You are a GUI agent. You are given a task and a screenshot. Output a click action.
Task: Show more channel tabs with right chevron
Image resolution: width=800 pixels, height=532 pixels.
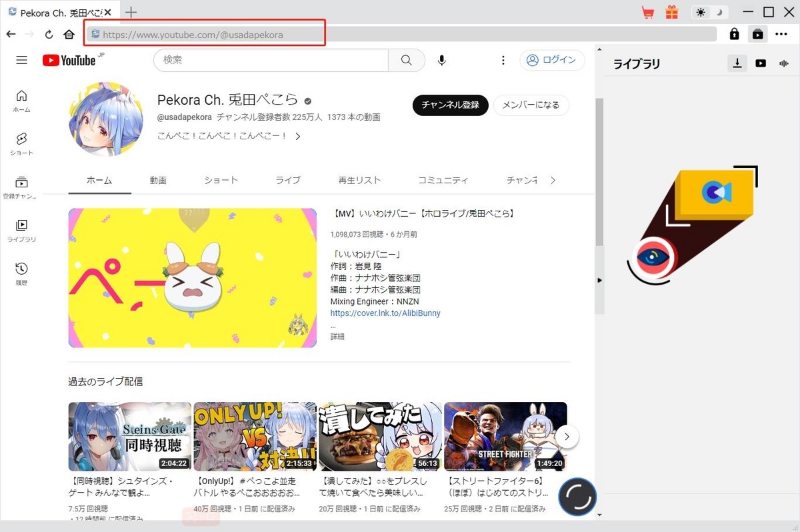pos(553,180)
